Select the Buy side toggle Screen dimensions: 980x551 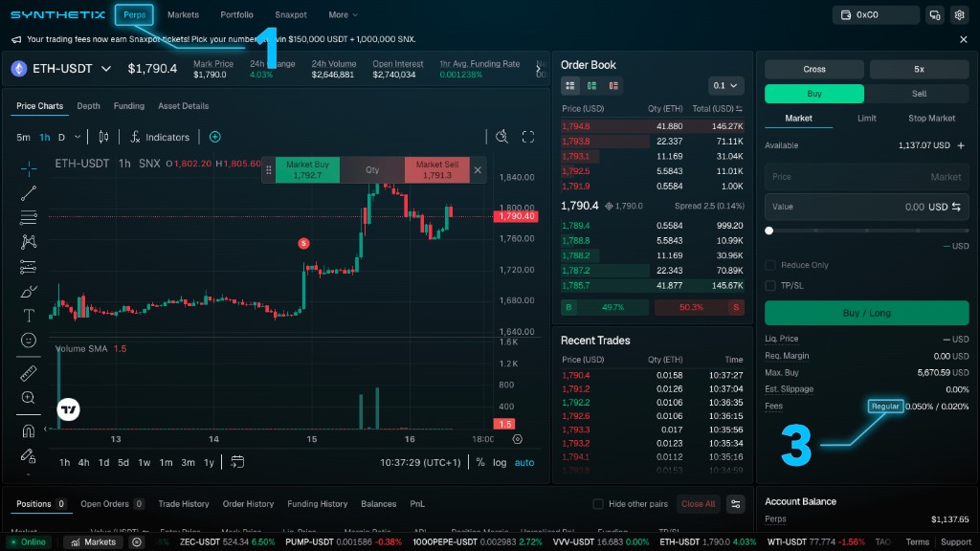coord(814,94)
